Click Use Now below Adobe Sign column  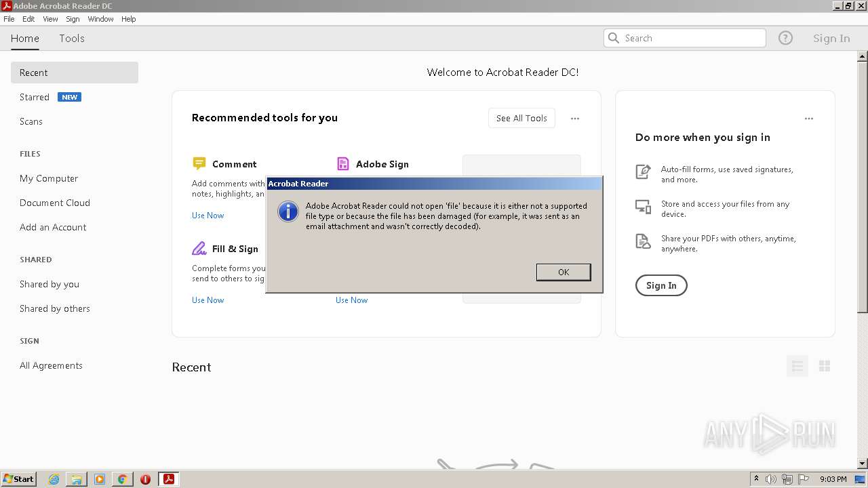click(351, 300)
